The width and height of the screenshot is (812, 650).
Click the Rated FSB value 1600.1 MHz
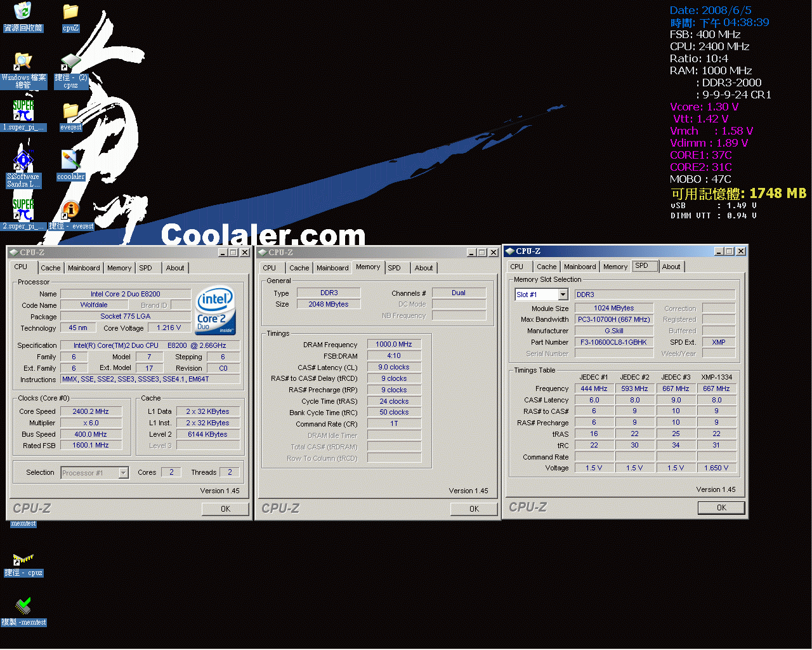91,446
